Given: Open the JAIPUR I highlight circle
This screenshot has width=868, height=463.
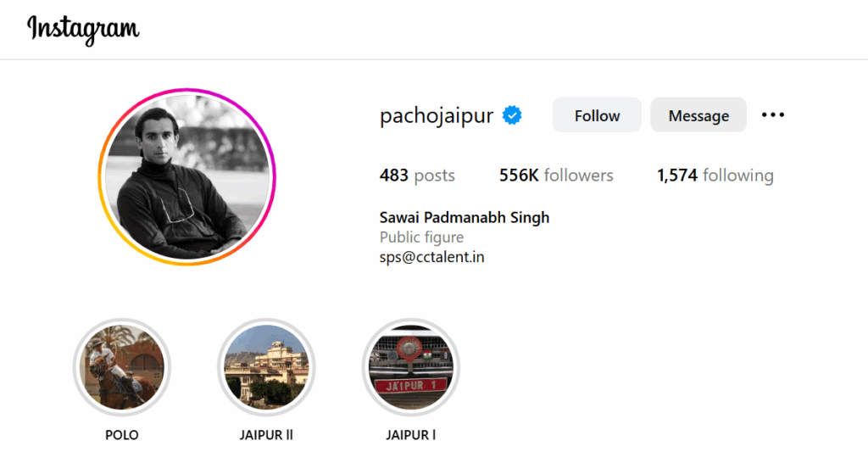Looking at the screenshot, I should tap(411, 367).
